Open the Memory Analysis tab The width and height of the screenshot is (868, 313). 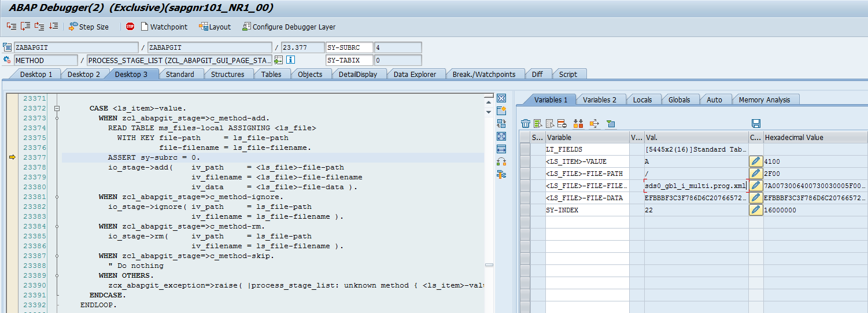(x=764, y=100)
